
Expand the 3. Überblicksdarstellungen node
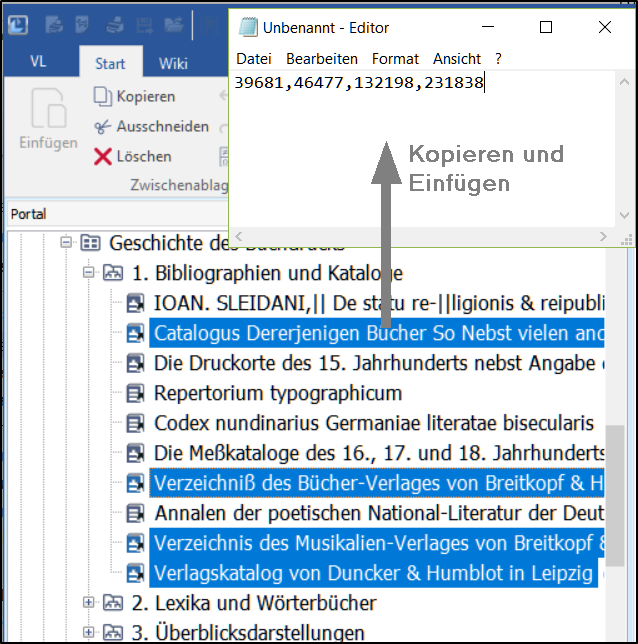pyautogui.click(x=89, y=632)
